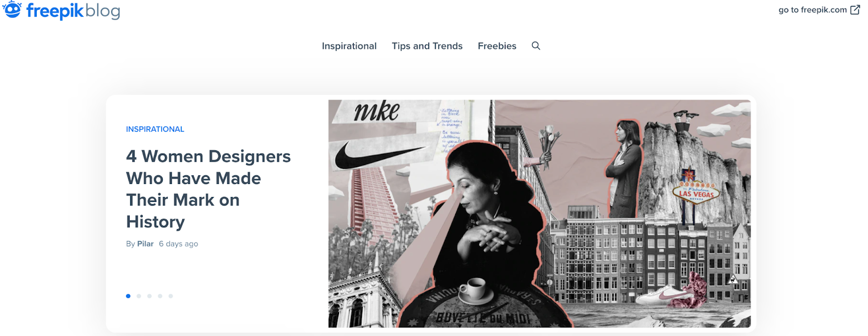Image resolution: width=868 pixels, height=336 pixels.
Task: Open the featured collage hero image
Action: click(539, 213)
